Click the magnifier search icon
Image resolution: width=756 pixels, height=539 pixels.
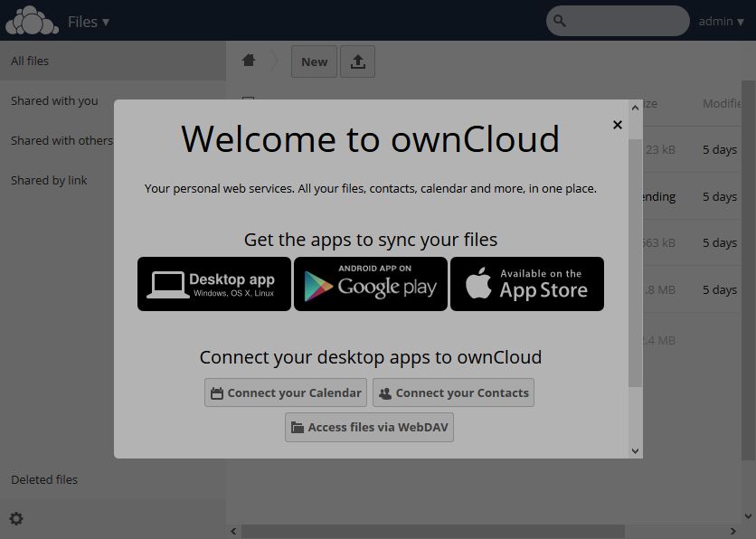pos(559,21)
